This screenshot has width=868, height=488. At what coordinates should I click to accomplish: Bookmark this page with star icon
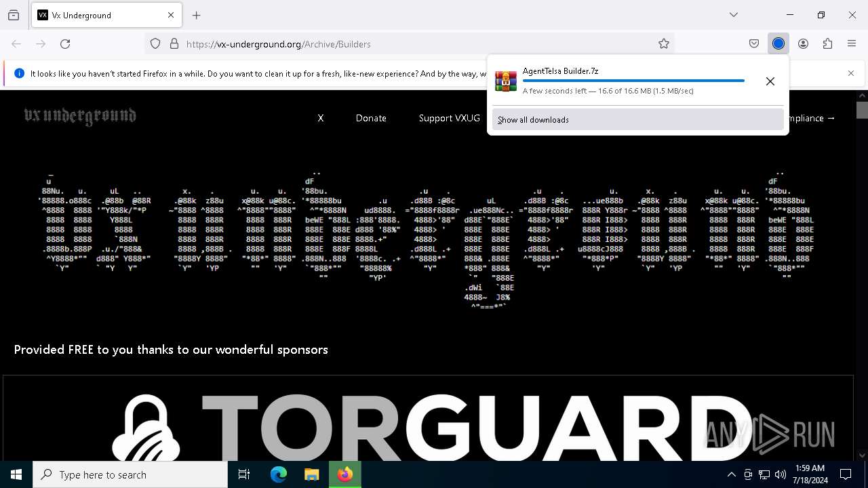(664, 44)
